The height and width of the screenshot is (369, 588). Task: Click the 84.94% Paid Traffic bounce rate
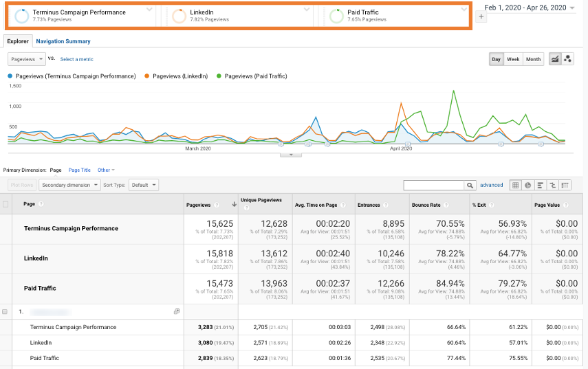450,284
